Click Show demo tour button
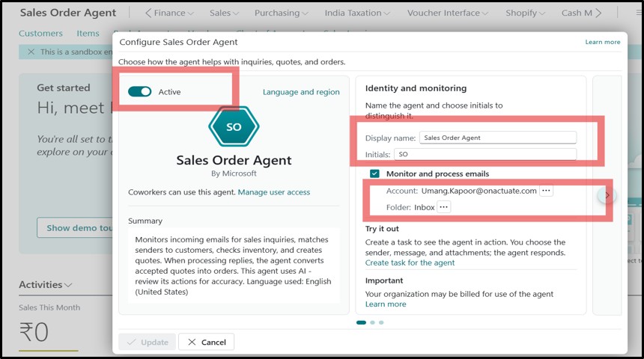Viewport: 644px width, 359px height. coord(75,227)
